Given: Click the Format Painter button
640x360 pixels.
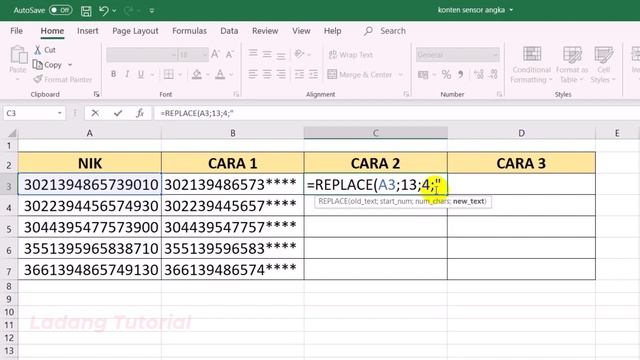Looking at the screenshot, I should click(63, 80).
